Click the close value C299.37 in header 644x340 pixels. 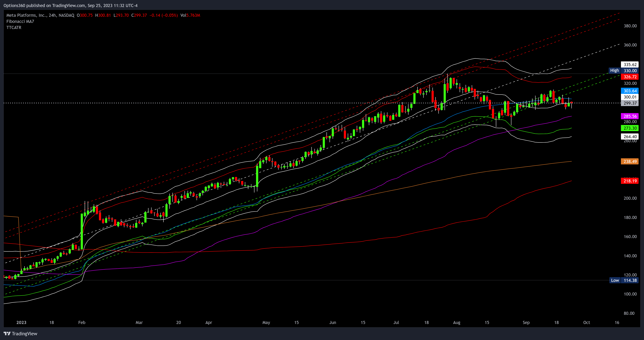coord(139,15)
